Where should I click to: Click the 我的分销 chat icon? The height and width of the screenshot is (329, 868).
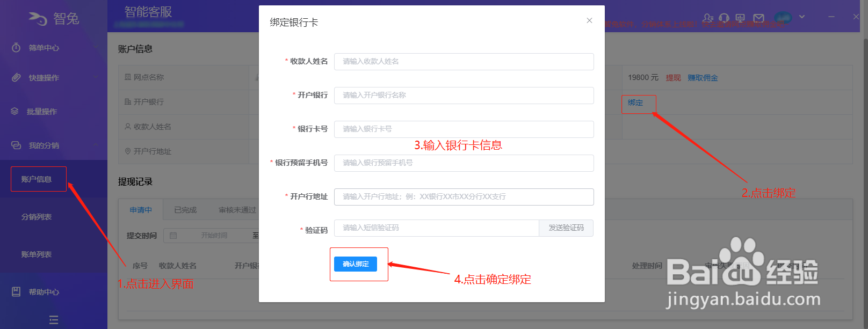tap(16, 145)
